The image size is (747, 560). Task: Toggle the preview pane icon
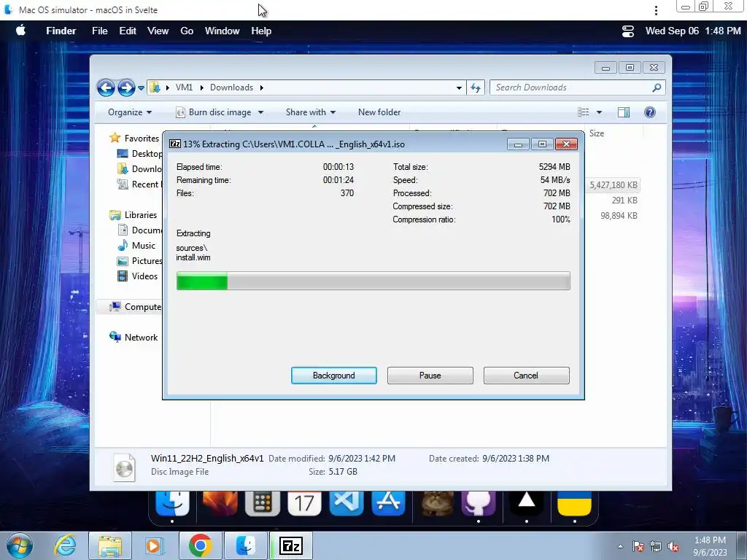(x=624, y=112)
